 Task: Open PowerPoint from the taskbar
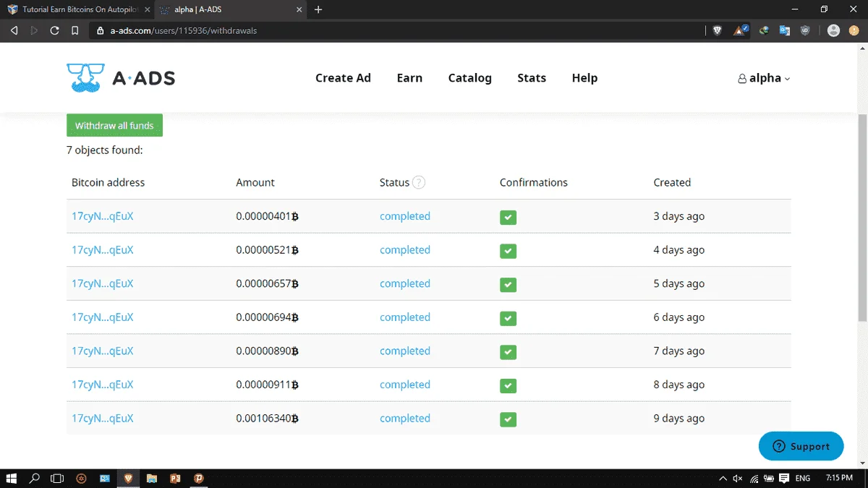coord(174,478)
